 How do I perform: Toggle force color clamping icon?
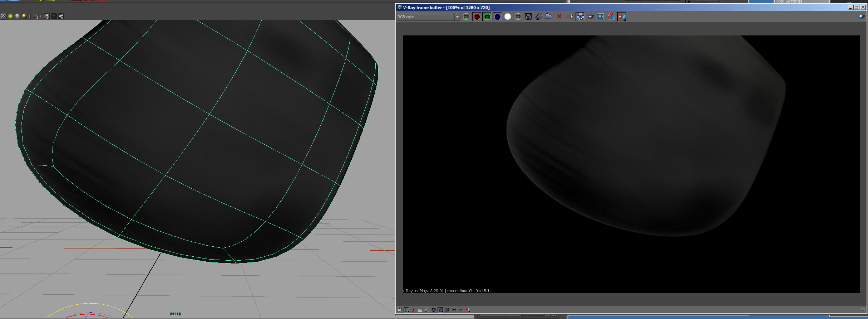pyautogui.click(x=406, y=310)
